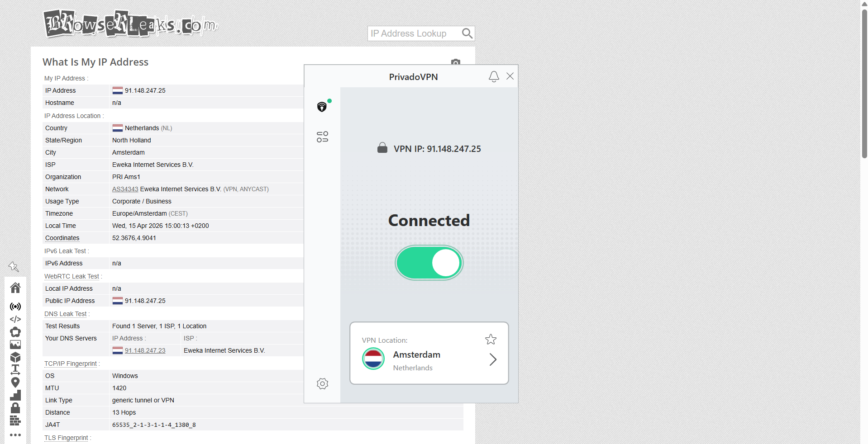Click the Eweka Internet Services B.V. ISP value

(x=153, y=165)
